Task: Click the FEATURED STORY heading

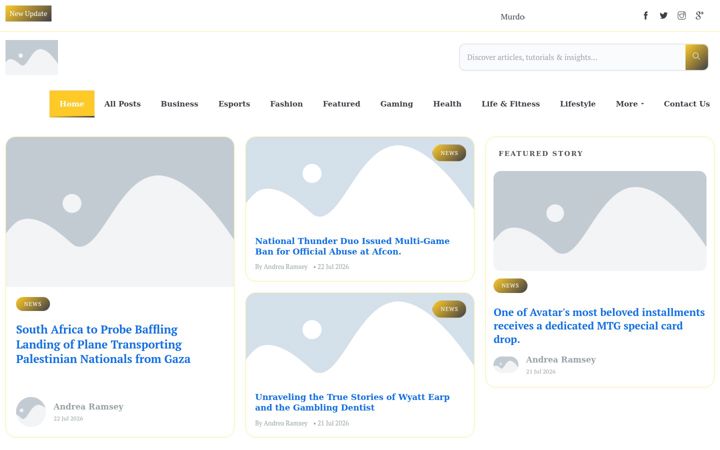Action: (x=540, y=153)
